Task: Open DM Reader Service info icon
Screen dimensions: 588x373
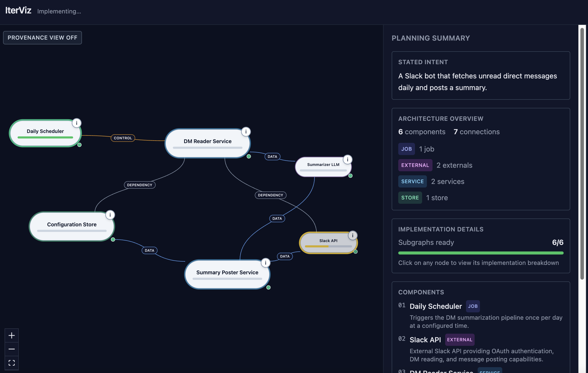Action: 246,132
